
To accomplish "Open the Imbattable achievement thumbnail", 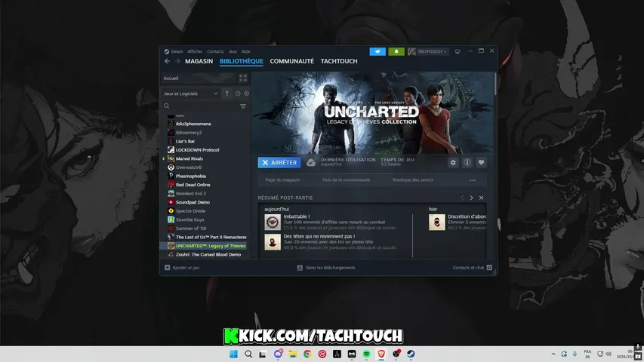I will pyautogui.click(x=273, y=222).
